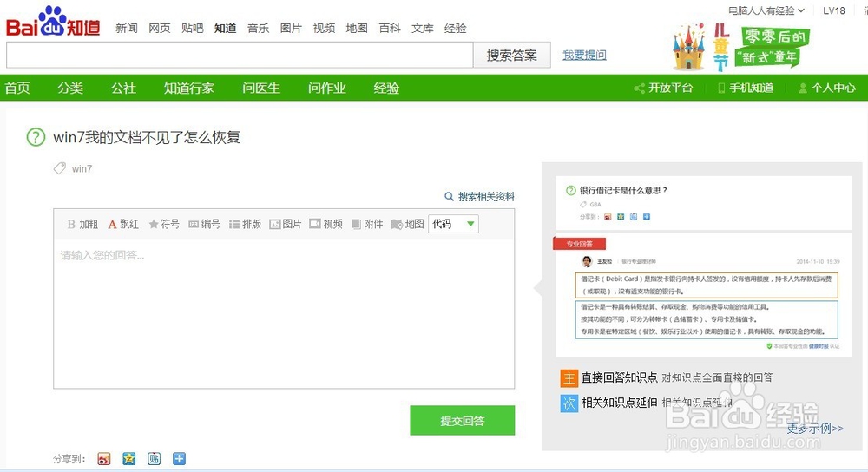Insert a map with 地图 icon
The image size is (868, 472).
point(407,224)
